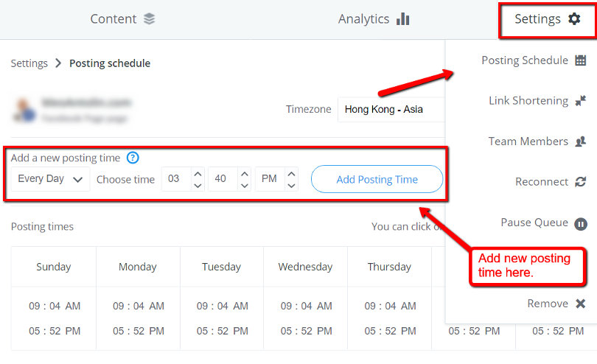The image size is (597, 364).
Task: Click the Link Shortening arrows icon
Action: tap(580, 100)
